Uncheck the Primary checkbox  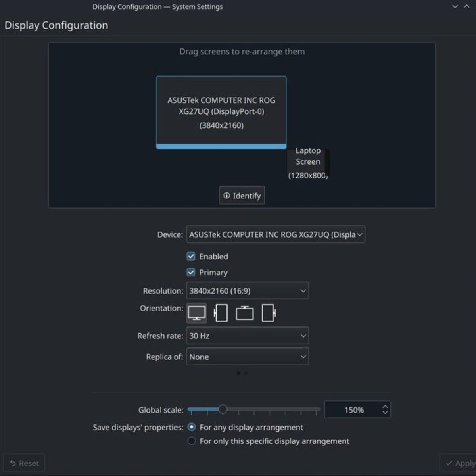pyautogui.click(x=191, y=272)
